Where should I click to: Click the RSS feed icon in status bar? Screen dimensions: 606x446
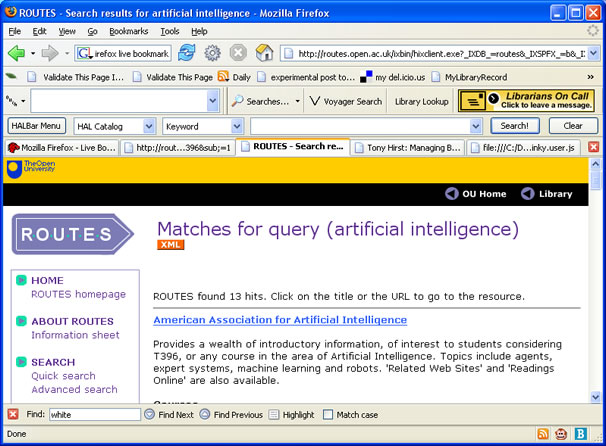tap(543, 434)
